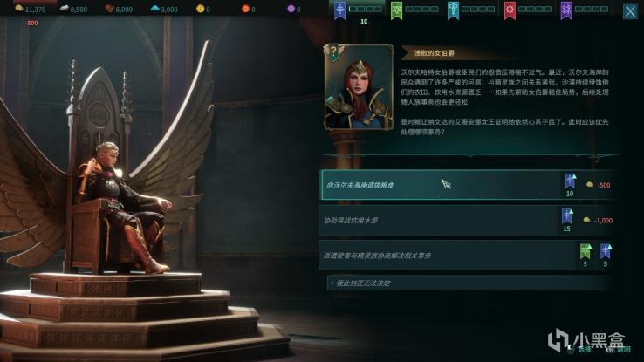
Task: Select the purple faction banner in top bar
Action: [x=566, y=10]
